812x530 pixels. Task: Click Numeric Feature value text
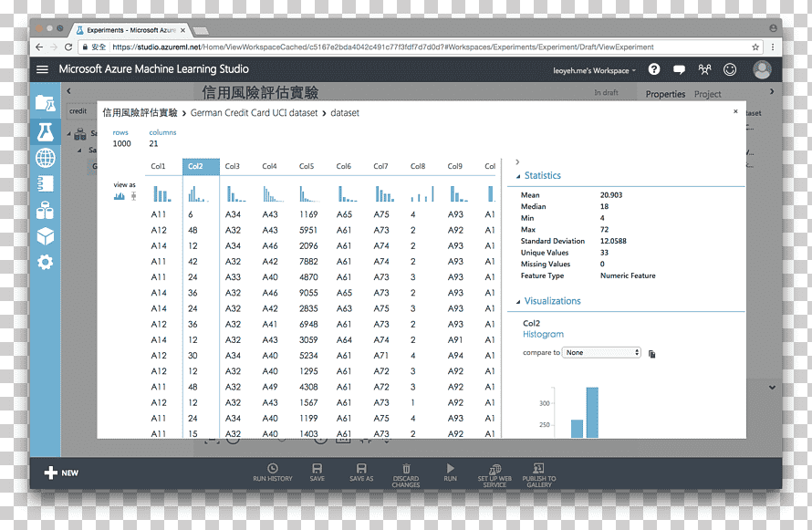[628, 275]
